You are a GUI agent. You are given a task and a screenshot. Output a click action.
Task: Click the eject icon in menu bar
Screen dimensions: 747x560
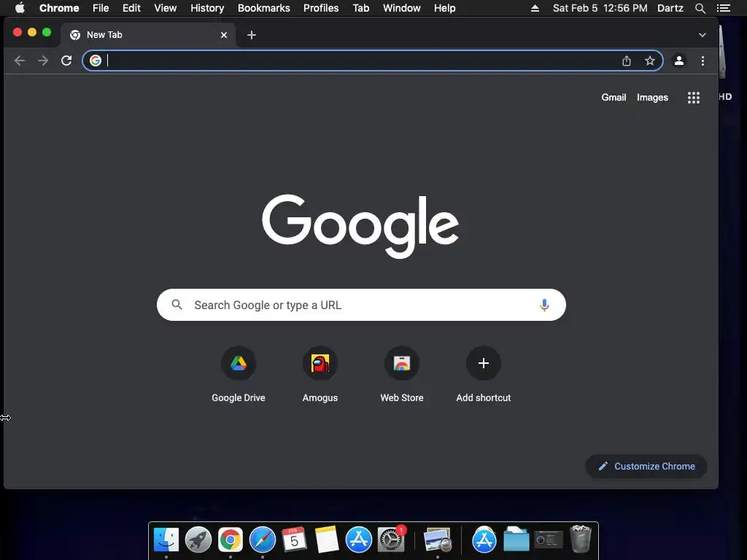535,8
